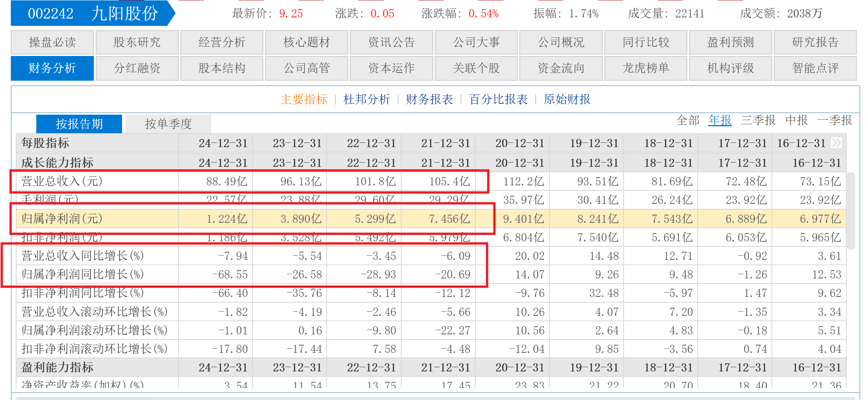Open the 杜邦分析 link
The height and width of the screenshot is (400, 868).
[x=366, y=99]
